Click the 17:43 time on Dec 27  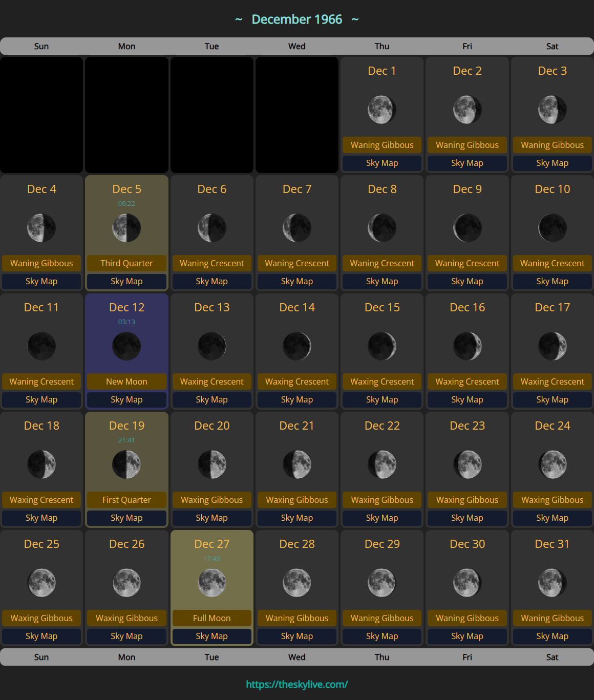212,558
